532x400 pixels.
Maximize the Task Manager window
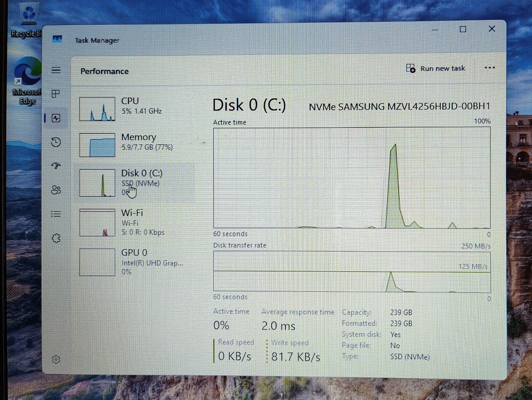pos(462,29)
